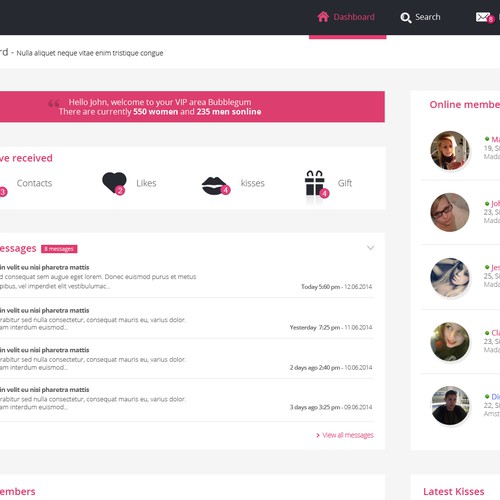Screen dimensions: 500x500
Task: Click the Gift box icon
Action: 315,183
